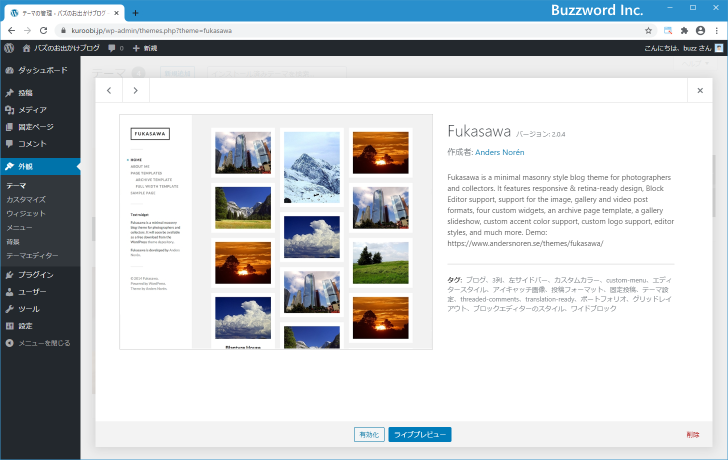
Task: Open the Chrome profile avatar
Action: pos(700,31)
